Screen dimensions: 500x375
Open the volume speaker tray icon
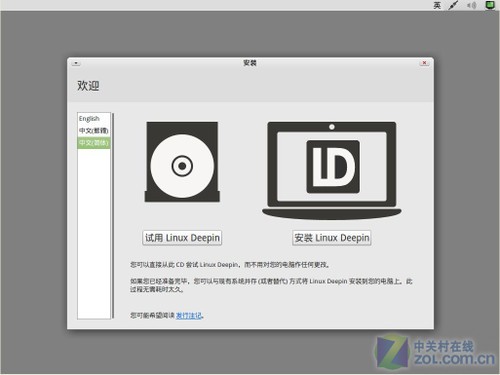pos(472,5)
